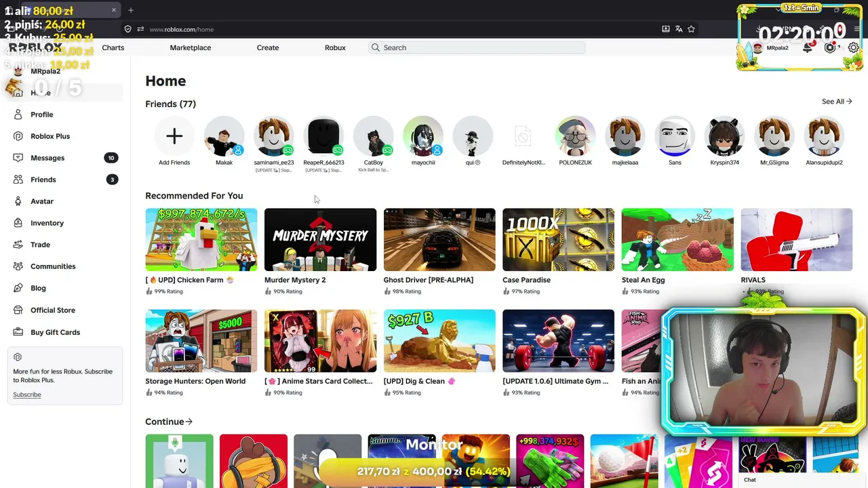Image resolution: width=868 pixels, height=488 pixels.
Task: Open the Inventory sidebar icon
Action: point(18,223)
